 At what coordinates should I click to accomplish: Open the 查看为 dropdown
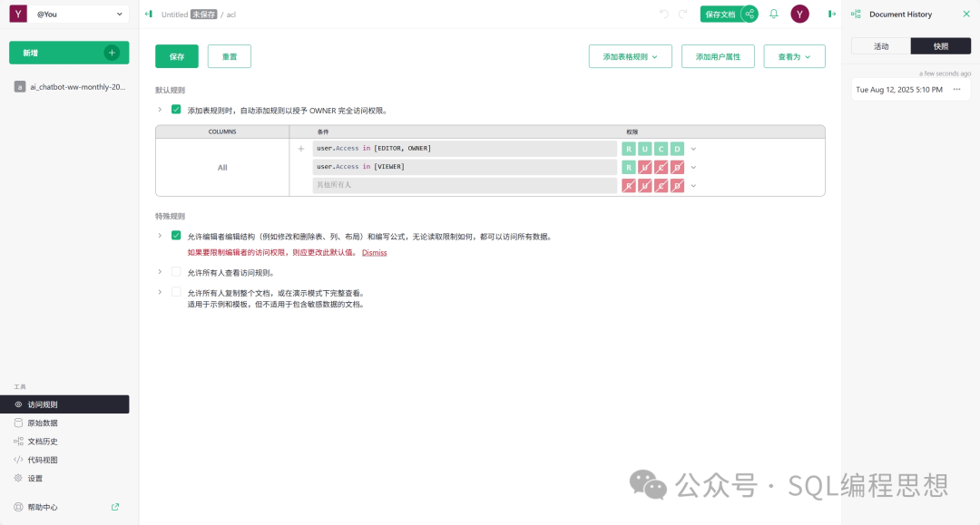(x=794, y=56)
